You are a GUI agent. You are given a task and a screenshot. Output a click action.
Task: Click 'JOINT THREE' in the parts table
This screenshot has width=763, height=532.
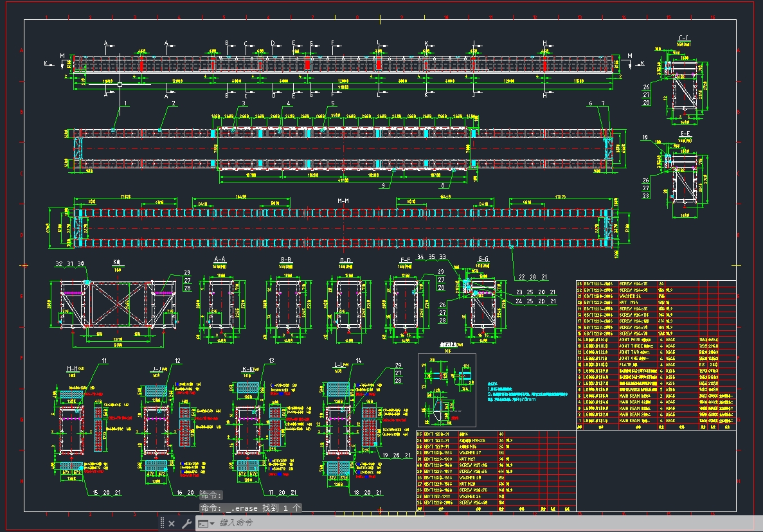click(x=633, y=346)
